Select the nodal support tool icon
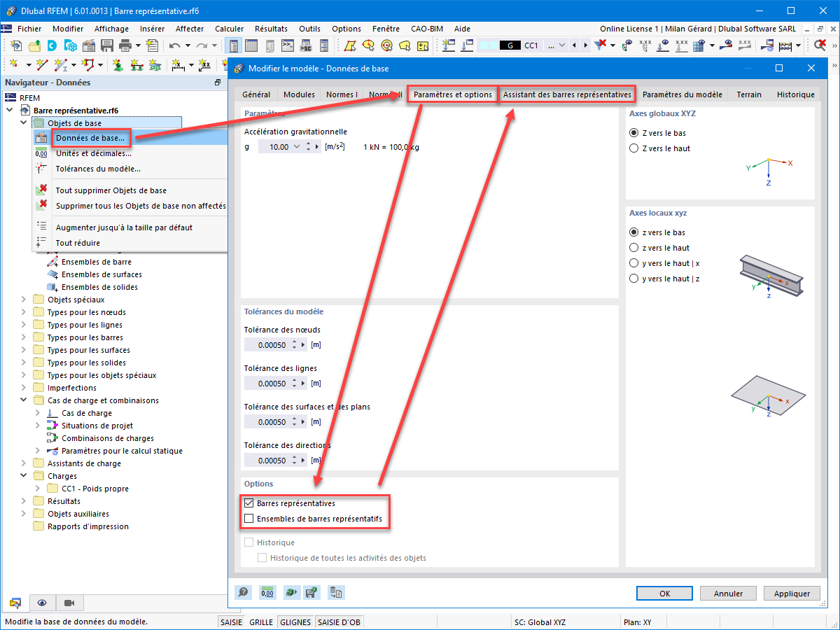The image size is (840, 630). (x=118, y=65)
